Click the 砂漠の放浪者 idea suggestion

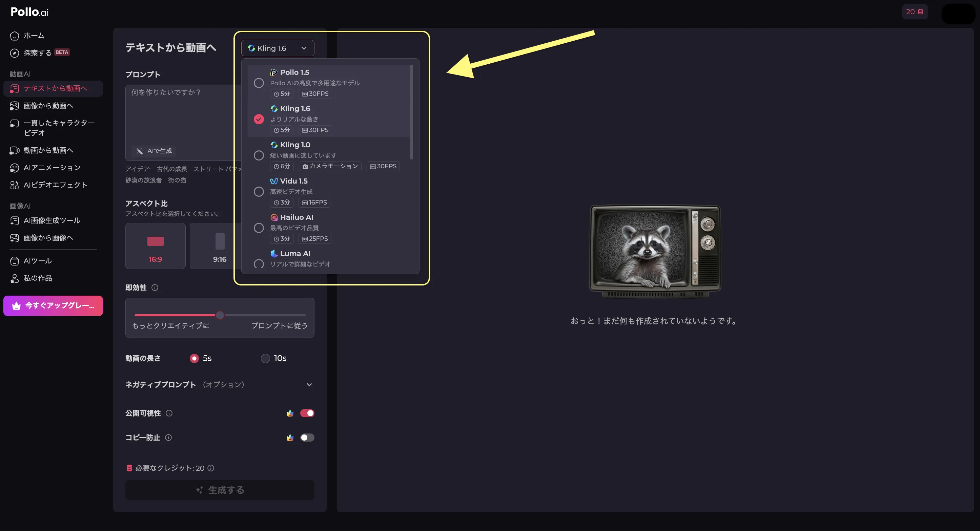(143, 180)
